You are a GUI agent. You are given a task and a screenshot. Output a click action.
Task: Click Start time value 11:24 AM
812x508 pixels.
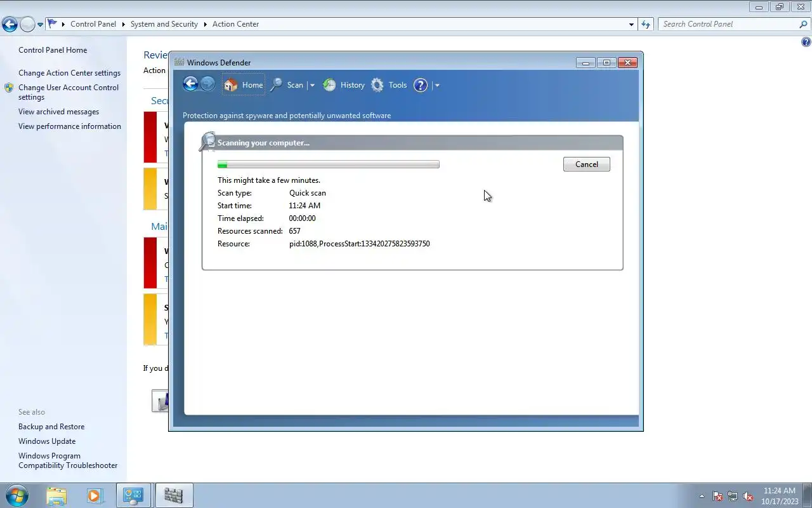[304, 206]
